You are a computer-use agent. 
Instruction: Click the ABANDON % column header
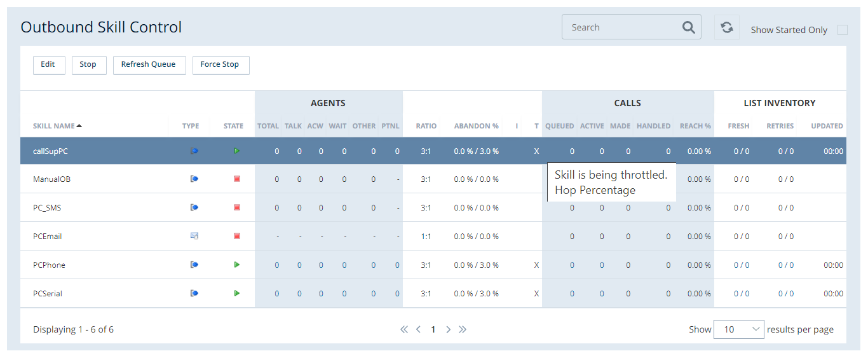tap(477, 126)
